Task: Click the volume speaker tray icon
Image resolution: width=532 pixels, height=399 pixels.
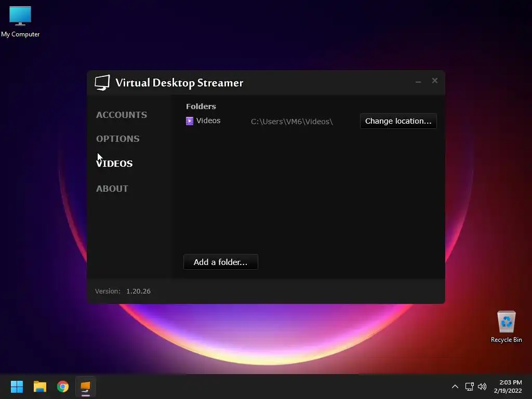Action: 482,387
